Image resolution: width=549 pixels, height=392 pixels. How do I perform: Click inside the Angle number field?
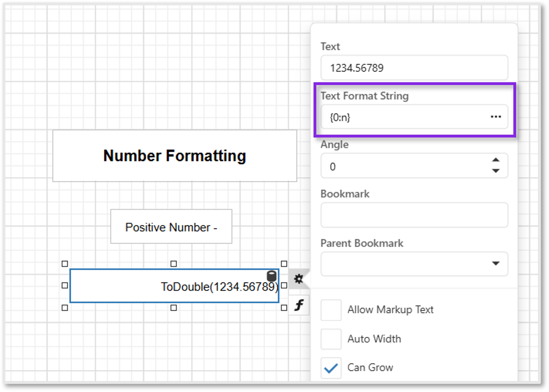[x=404, y=166]
